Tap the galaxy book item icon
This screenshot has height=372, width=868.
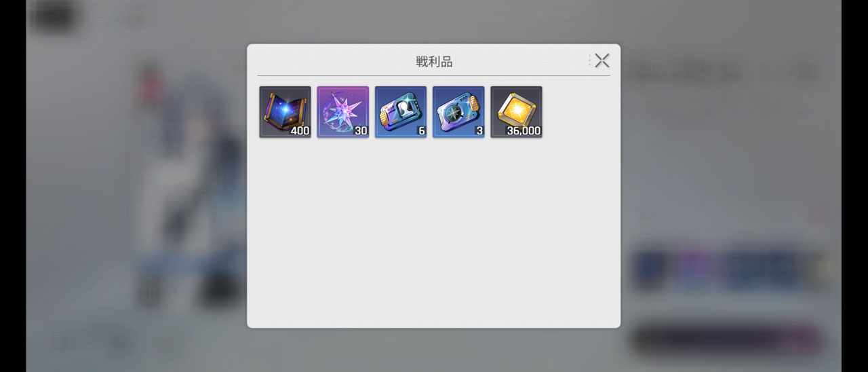[x=285, y=111]
